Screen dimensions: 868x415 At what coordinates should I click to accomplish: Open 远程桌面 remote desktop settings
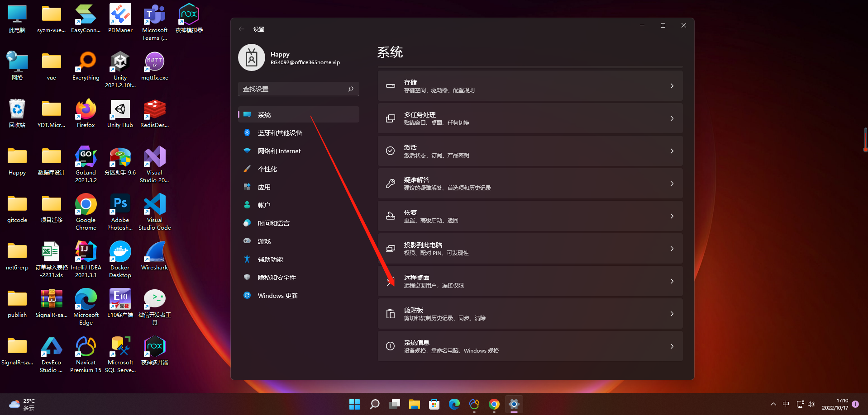click(529, 281)
